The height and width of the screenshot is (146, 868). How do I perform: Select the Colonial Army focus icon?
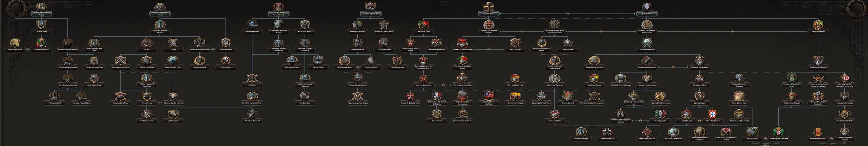[41, 24]
